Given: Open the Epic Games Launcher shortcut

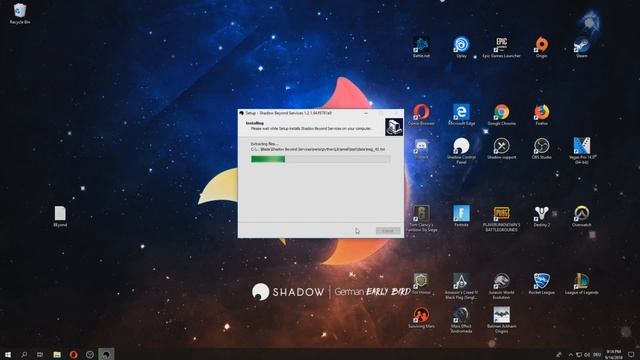Looking at the screenshot, I should [x=501, y=47].
